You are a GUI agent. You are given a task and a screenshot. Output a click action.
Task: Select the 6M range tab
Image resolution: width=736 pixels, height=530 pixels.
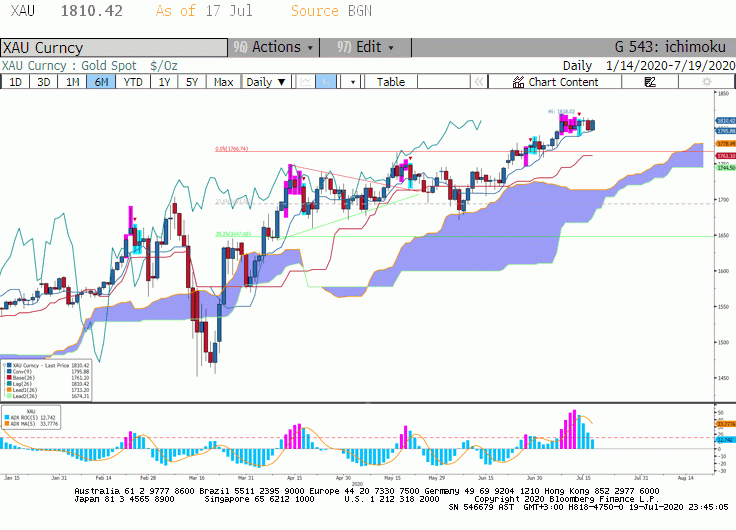[x=101, y=82]
